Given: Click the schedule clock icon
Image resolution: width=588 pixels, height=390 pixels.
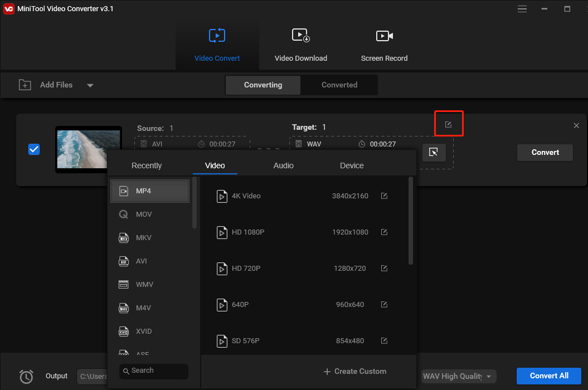Looking at the screenshot, I should [26, 377].
